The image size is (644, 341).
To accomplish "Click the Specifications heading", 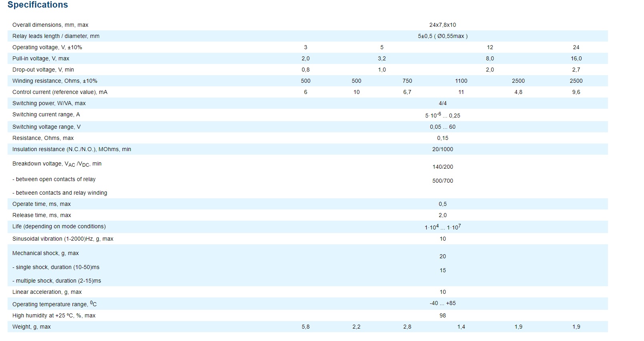I will [x=38, y=5].
